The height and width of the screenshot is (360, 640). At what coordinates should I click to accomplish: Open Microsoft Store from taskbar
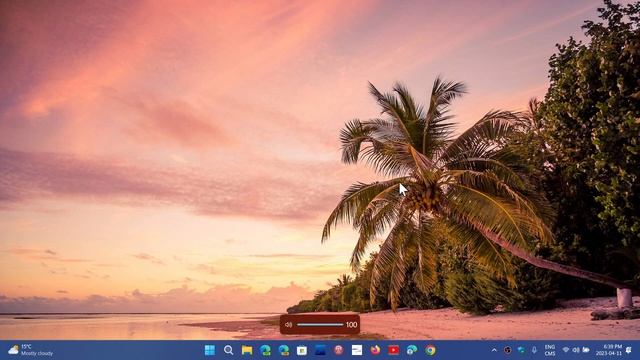click(302, 350)
